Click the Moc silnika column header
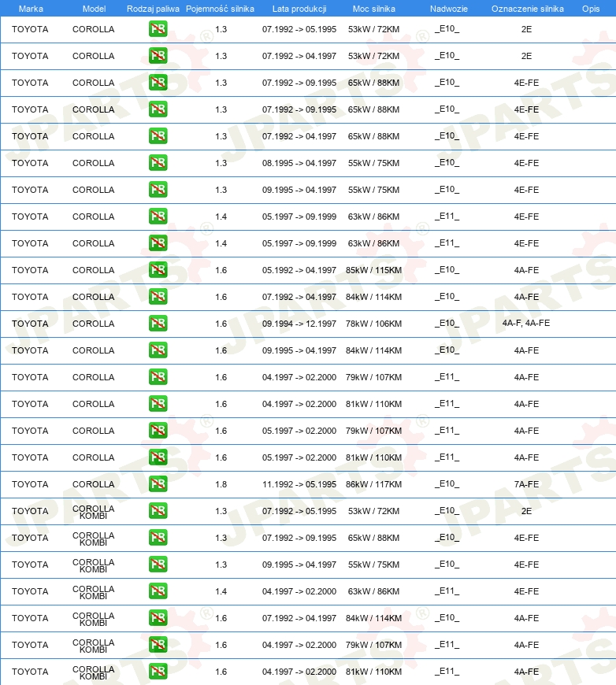Screen dimensions: 616x685 [x=374, y=9]
